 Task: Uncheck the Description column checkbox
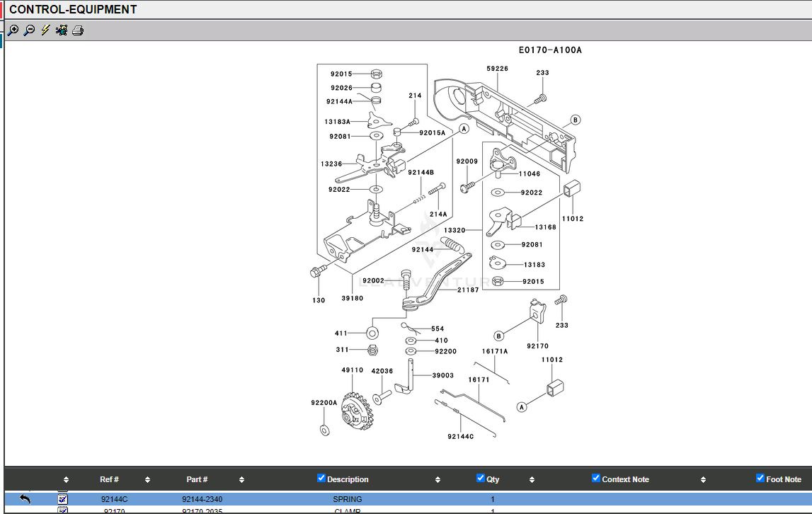pos(321,479)
